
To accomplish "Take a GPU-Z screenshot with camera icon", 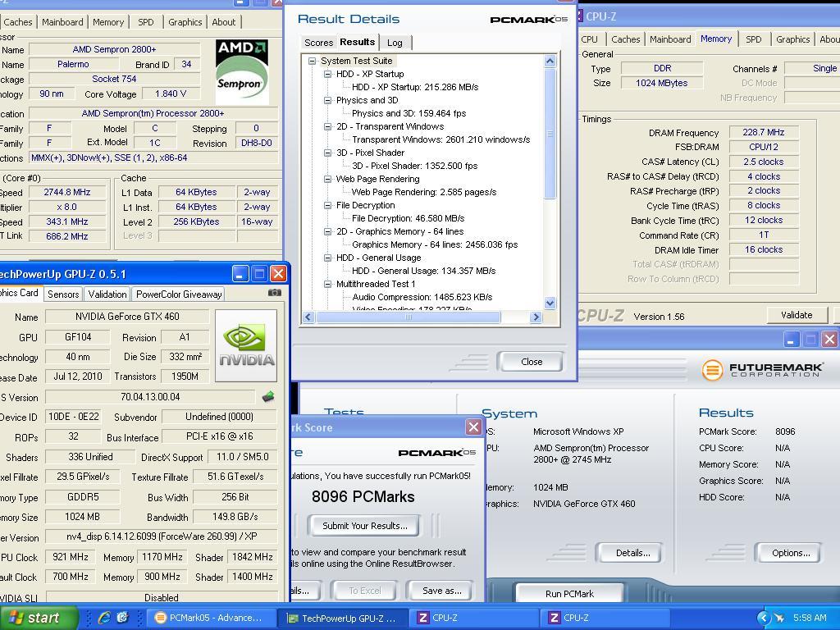I will [274, 293].
